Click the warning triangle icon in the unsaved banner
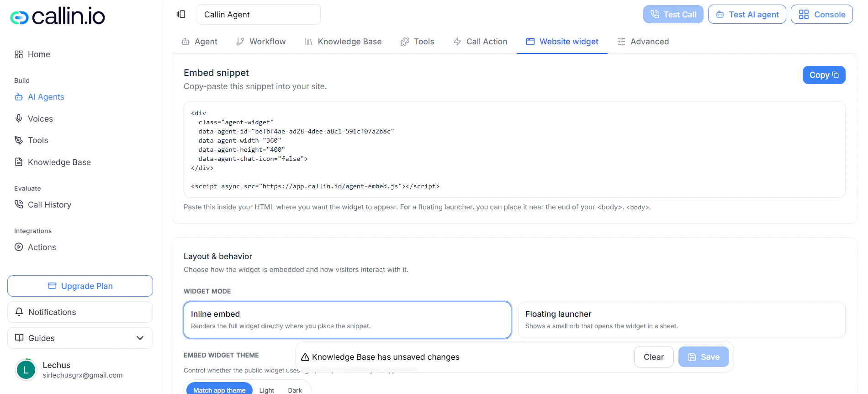Screen dimensions: 868x394 click(305, 357)
